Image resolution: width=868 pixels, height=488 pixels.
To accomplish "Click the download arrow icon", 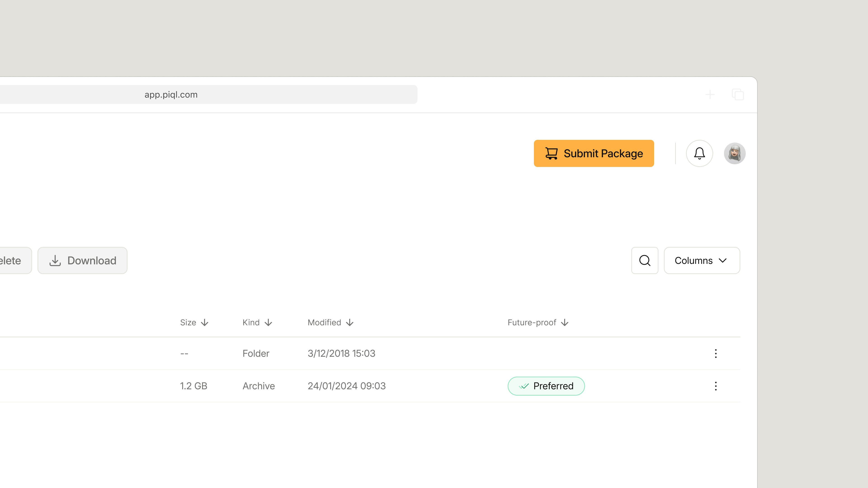I will pyautogui.click(x=55, y=260).
